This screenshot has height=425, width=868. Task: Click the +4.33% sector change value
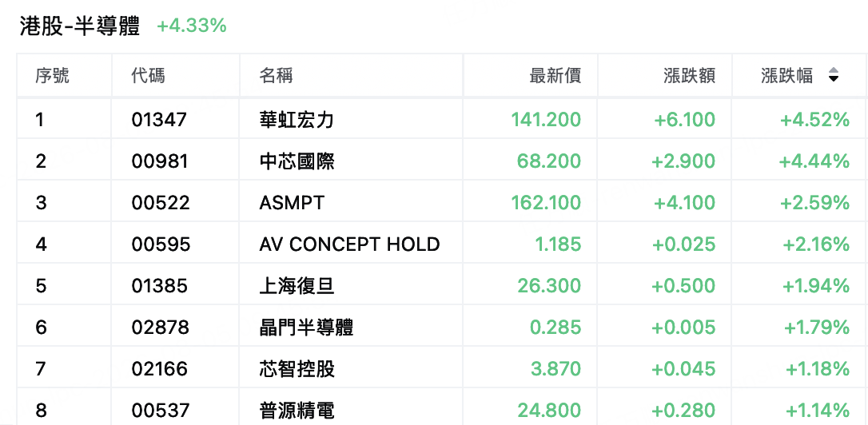(x=192, y=26)
